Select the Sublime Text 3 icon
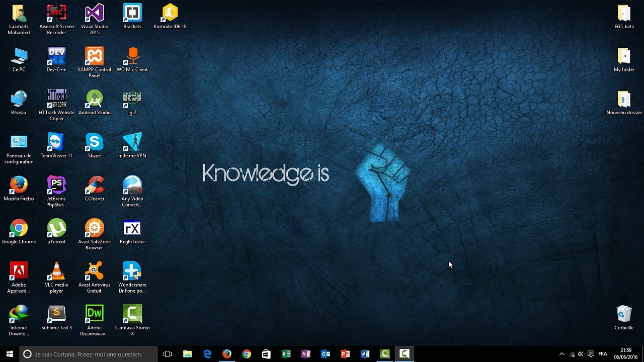This screenshot has height=362, width=644. tap(56, 318)
